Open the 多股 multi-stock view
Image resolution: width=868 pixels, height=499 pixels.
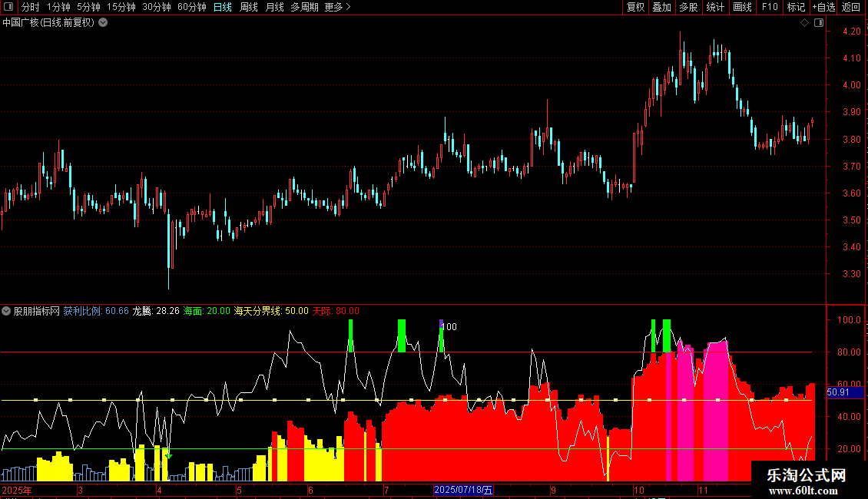coord(689,7)
